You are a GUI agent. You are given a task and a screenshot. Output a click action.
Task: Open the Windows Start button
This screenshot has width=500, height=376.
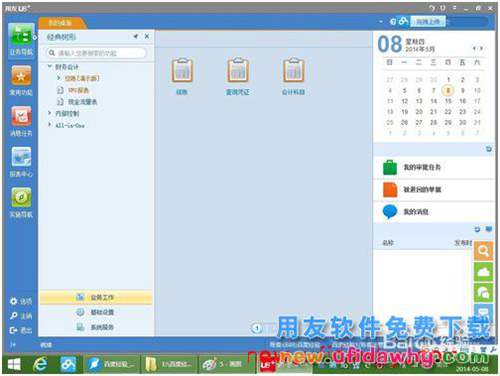(13, 364)
